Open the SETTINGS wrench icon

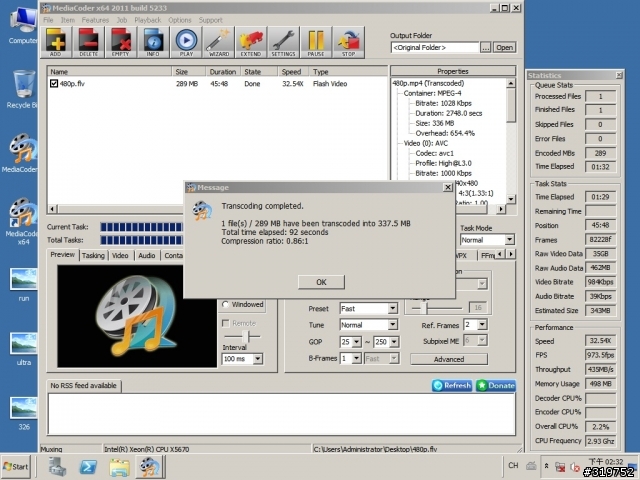pyautogui.click(x=284, y=42)
